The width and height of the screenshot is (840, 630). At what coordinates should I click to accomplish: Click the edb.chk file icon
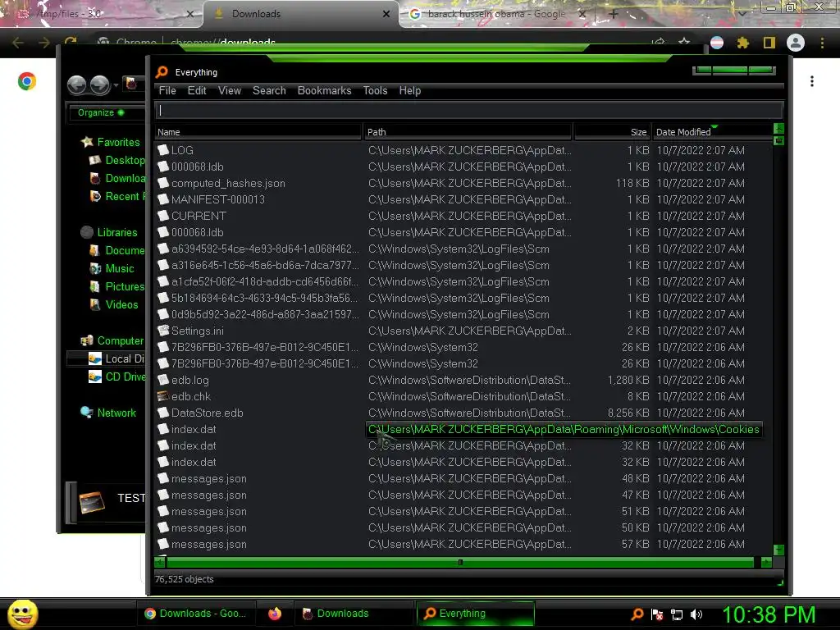(x=163, y=396)
